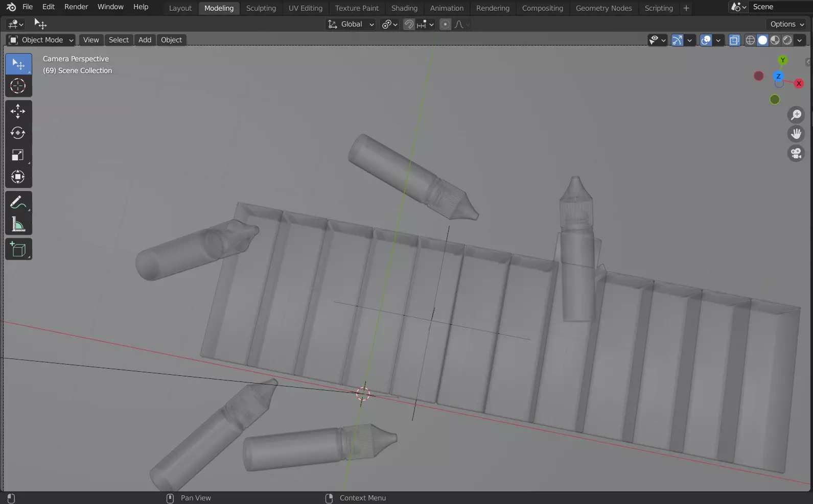Click the Add button in header

(x=145, y=40)
